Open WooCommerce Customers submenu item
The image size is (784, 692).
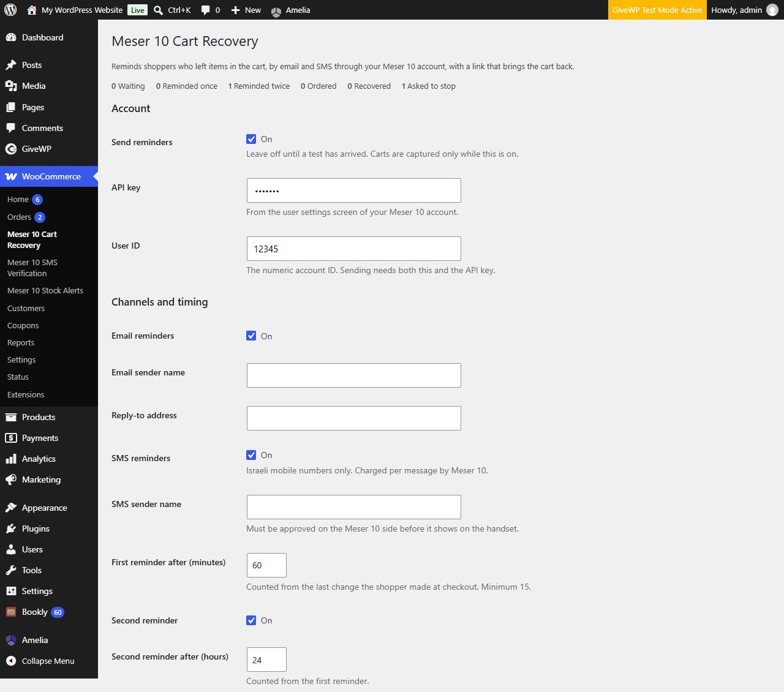[49, 309]
